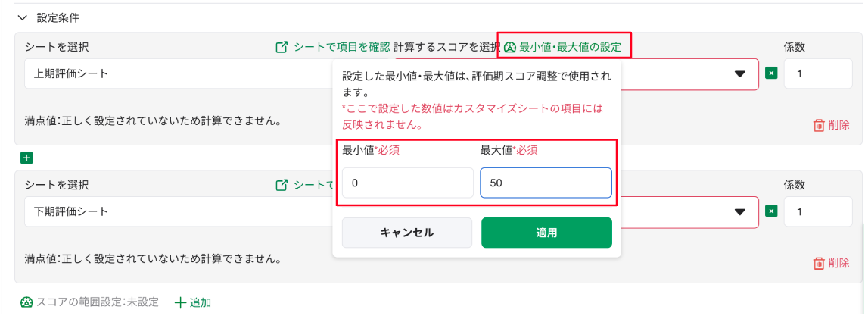This screenshot has height=319, width=868.
Task: Click green multiply icon next to second 係数 field
Action: coord(771,211)
